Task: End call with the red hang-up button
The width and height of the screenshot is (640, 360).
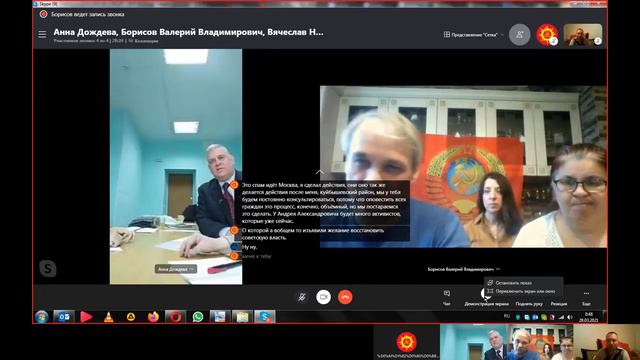Action: click(345, 297)
